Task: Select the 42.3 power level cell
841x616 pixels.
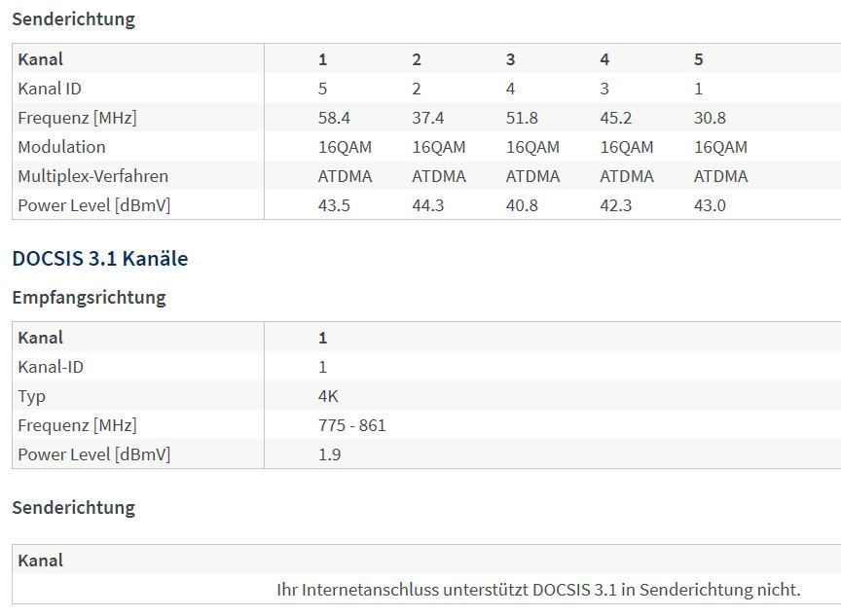Action: [x=615, y=205]
